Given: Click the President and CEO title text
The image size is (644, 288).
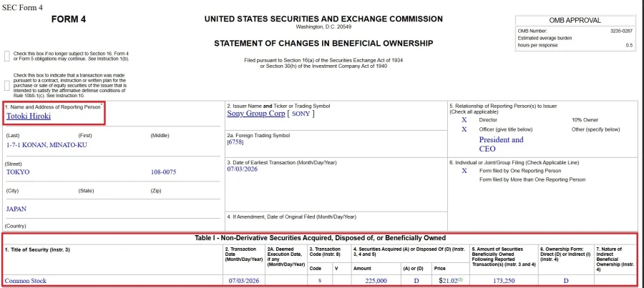Looking at the screenshot, I should pos(501,144).
